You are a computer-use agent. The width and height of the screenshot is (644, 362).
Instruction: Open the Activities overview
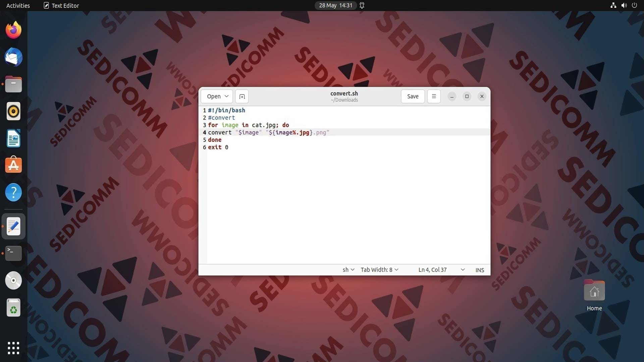pos(18,5)
